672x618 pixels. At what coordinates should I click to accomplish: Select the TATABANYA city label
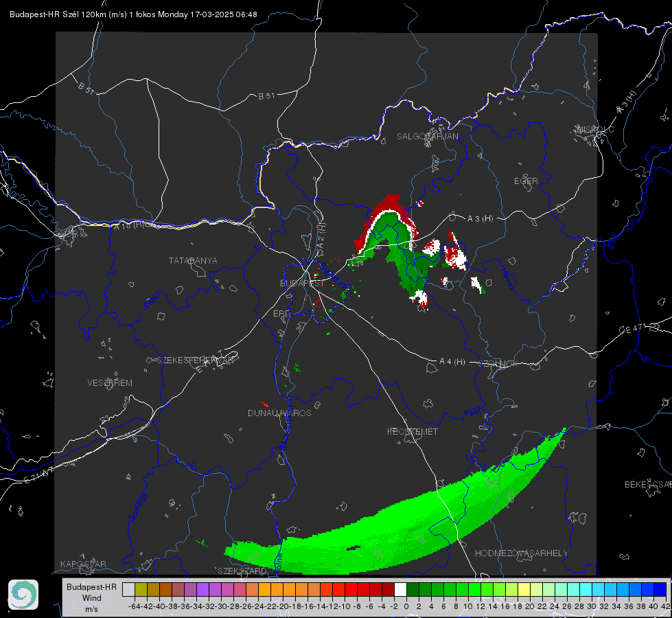pos(193,260)
